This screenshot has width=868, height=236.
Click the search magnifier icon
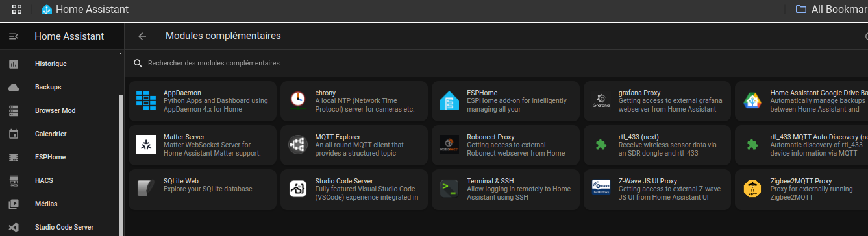coord(138,64)
